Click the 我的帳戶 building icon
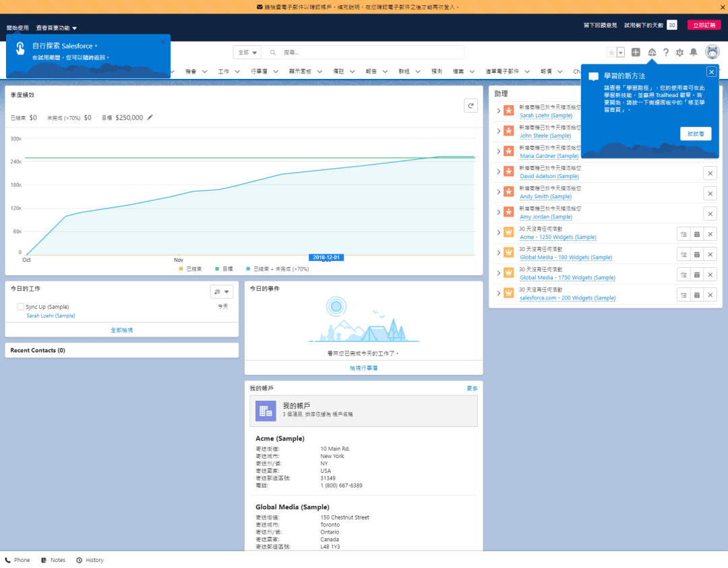Screen dimensions: 728x568 click(266, 411)
